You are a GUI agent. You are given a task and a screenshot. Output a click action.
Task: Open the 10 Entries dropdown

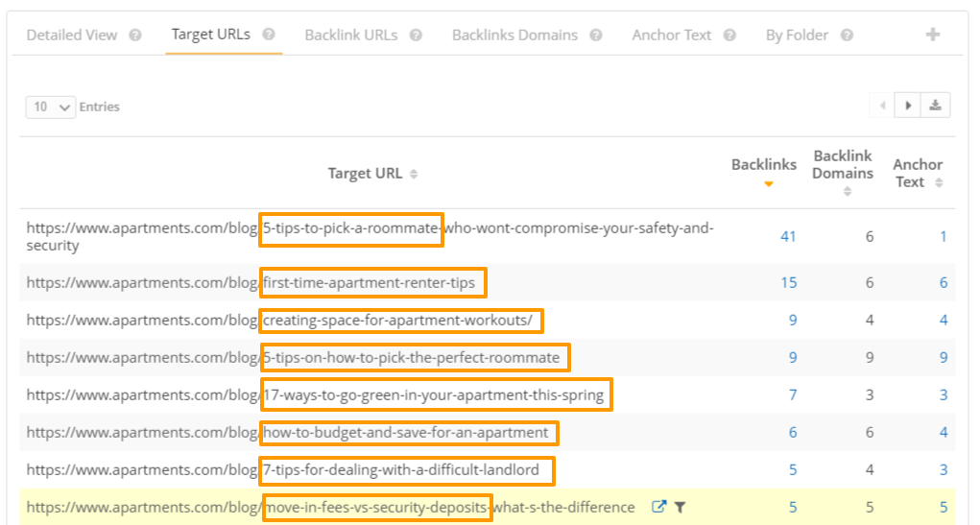click(x=50, y=107)
